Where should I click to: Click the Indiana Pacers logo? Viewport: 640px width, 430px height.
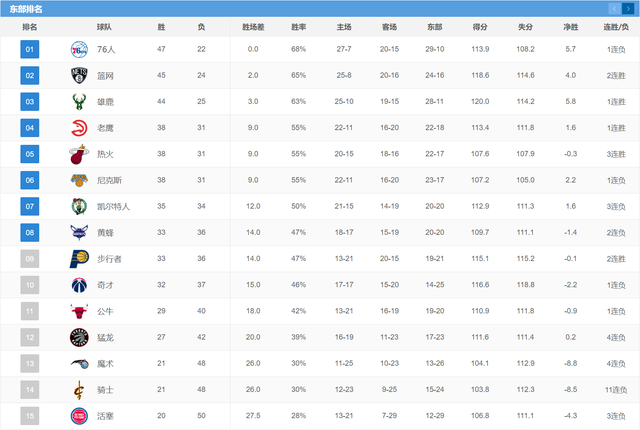79,259
